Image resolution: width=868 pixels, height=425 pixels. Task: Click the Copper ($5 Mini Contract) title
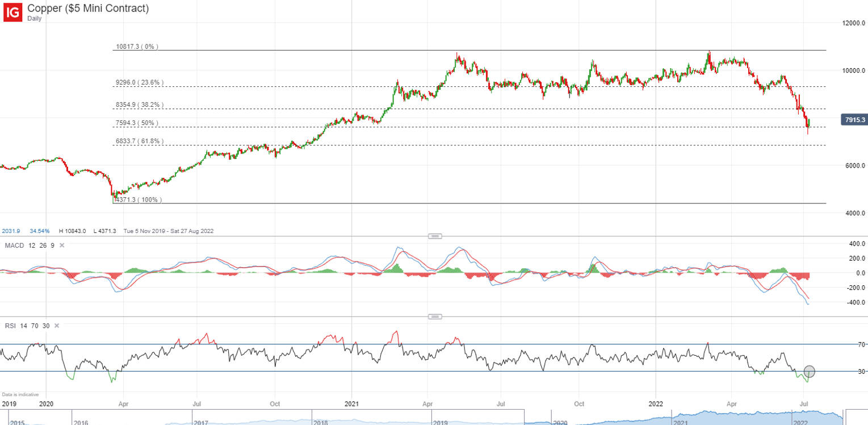tap(88, 9)
